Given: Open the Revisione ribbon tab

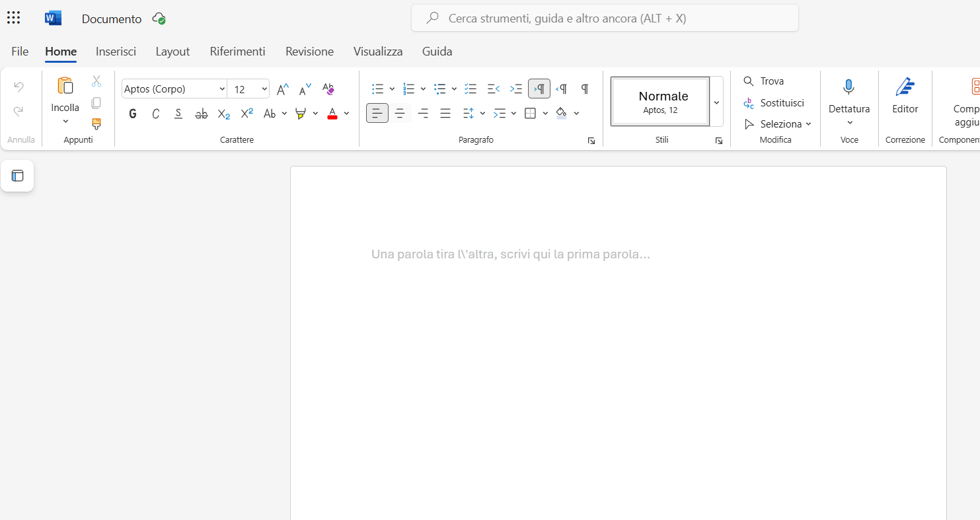Looking at the screenshot, I should (309, 52).
